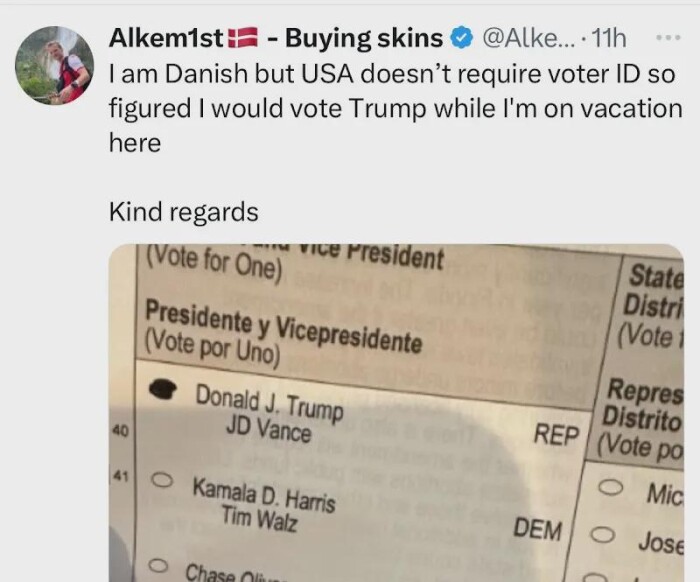Open the tweet's more options menu

(665, 37)
